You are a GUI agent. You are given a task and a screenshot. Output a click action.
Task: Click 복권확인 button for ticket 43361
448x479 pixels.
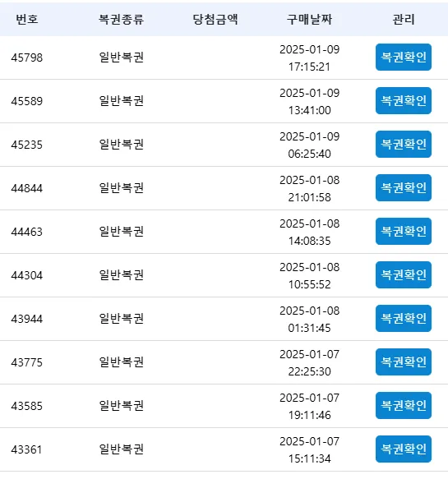(x=404, y=449)
